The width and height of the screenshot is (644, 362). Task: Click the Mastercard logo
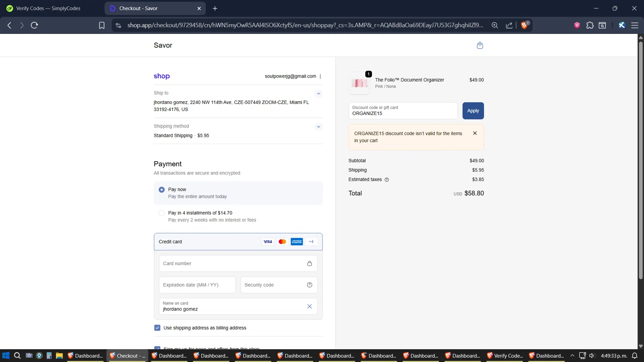(282, 241)
